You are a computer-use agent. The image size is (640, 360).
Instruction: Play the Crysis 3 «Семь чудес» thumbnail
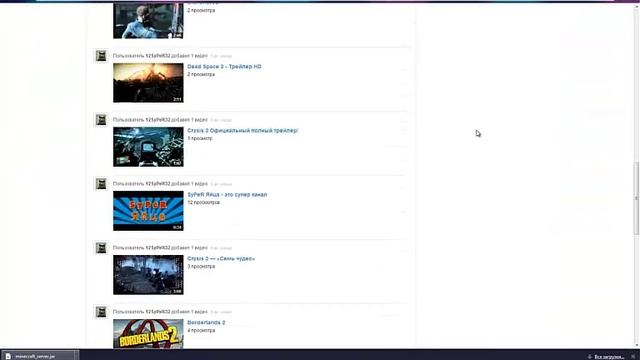pyautogui.click(x=148, y=275)
